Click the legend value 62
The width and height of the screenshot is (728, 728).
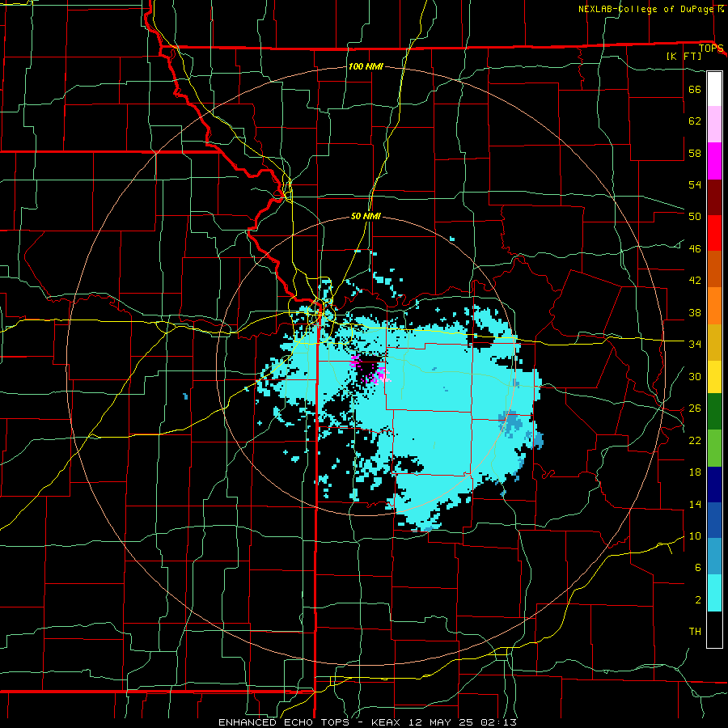[695, 121]
